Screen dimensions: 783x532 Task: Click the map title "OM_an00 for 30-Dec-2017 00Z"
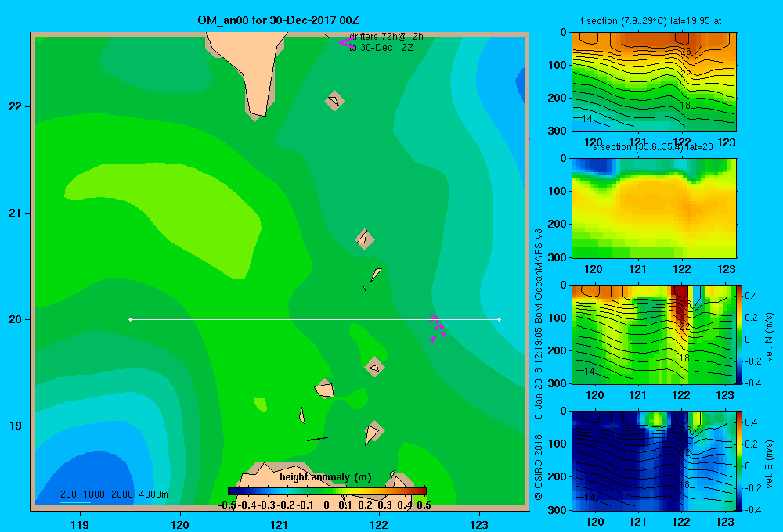tap(278, 20)
